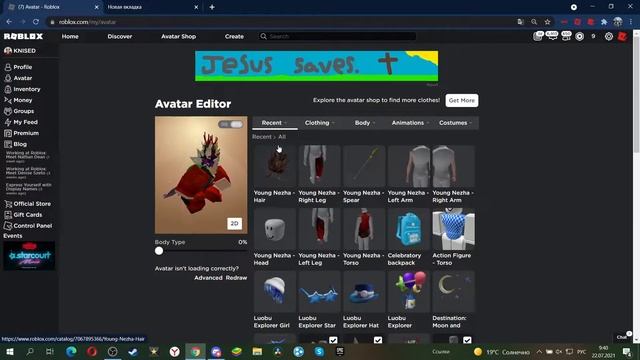
Task: Open Microsoft Edge from the taskbar
Action: click(x=71, y=351)
